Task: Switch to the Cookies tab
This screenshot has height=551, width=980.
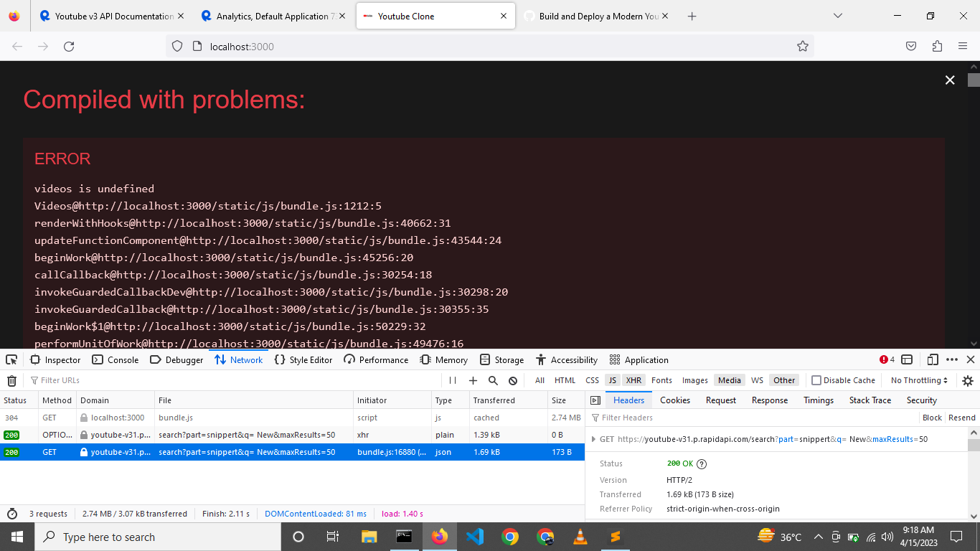Action: click(675, 400)
